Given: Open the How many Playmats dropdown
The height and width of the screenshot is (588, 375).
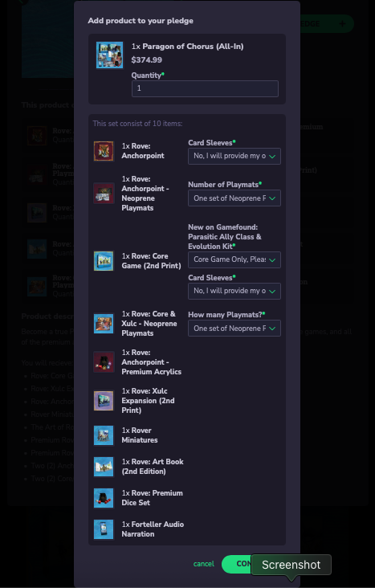Looking at the screenshot, I should [234, 328].
